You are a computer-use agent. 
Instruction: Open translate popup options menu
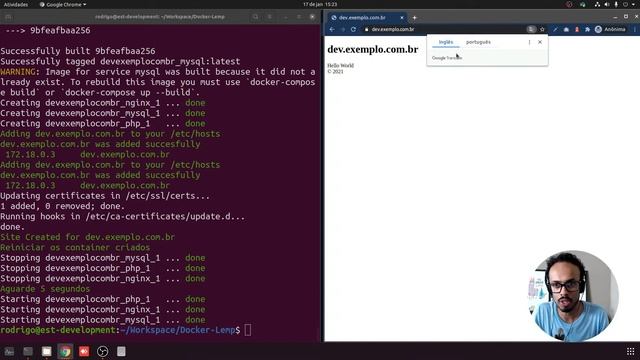click(x=529, y=42)
